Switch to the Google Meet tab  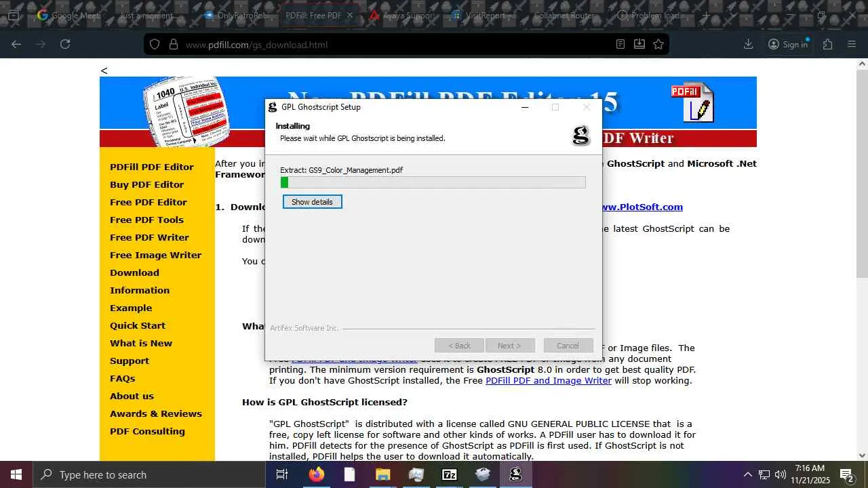pyautogui.click(x=68, y=15)
